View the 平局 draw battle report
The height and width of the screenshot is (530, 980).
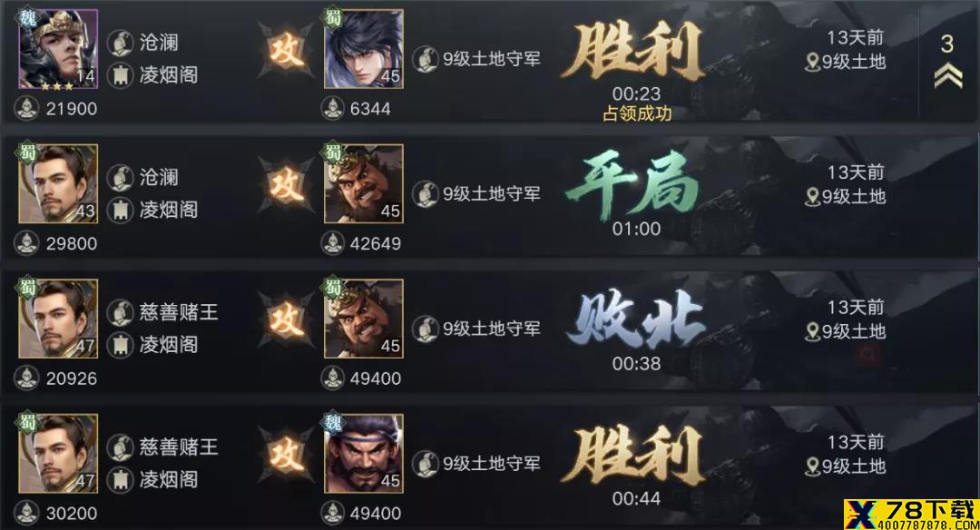tap(632, 185)
